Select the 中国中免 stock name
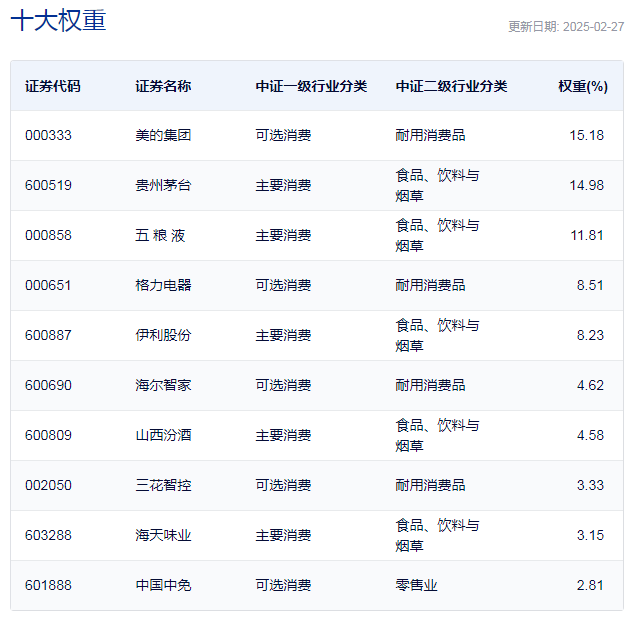 coord(163,585)
